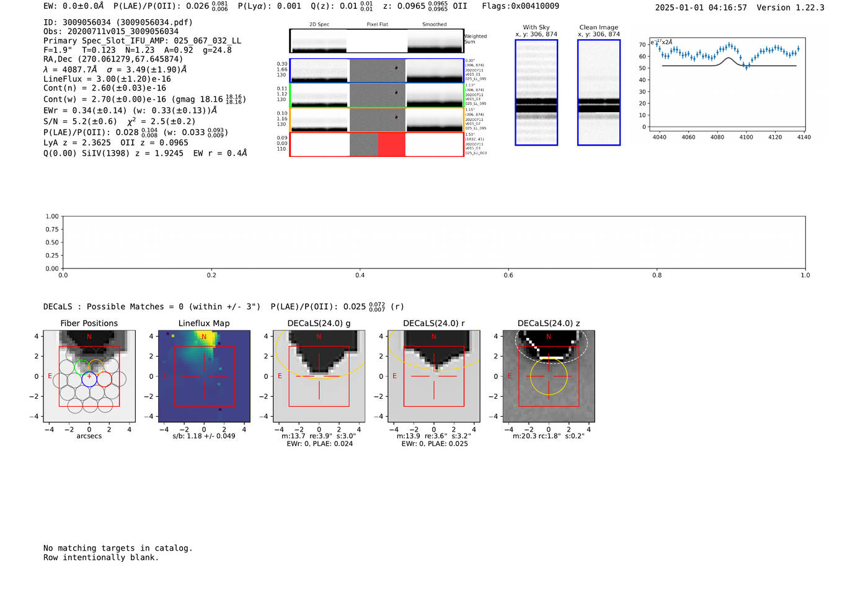
Task: Open the DECaLS(24.0) z image
Action: 549,376
